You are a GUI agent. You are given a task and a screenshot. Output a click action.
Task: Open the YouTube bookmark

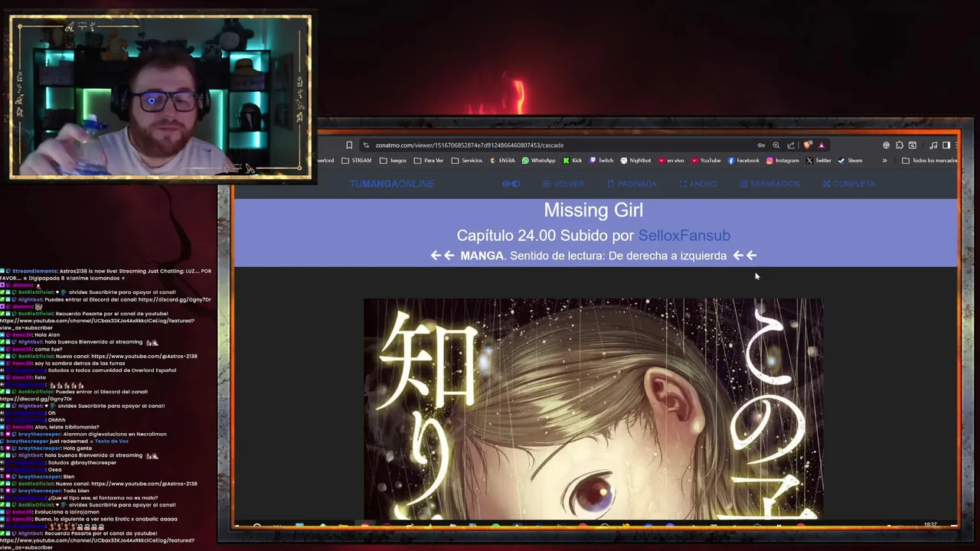pyautogui.click(x=706, y=161)
